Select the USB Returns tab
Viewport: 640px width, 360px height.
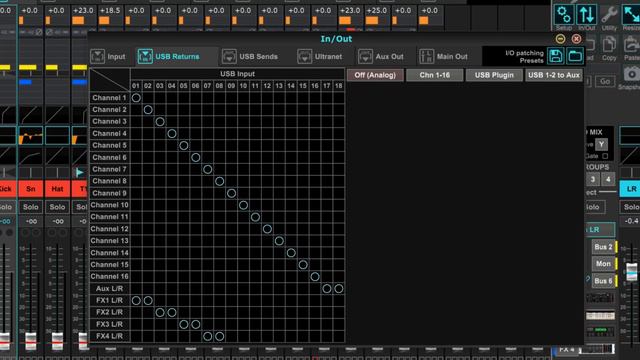point(169,56)
